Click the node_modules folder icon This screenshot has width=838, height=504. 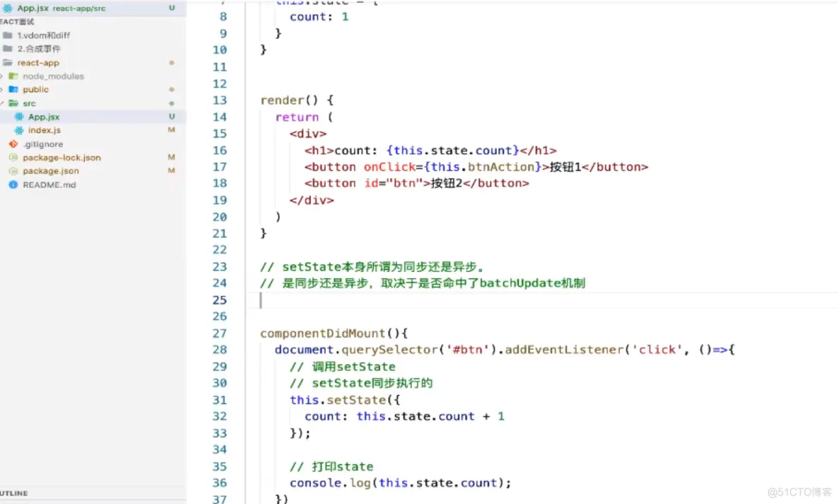point(13,76)
